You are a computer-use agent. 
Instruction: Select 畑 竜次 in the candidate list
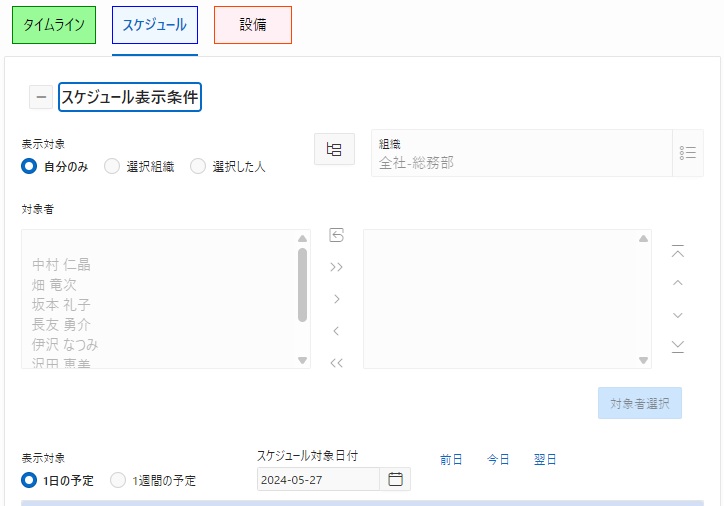pos(54,285)
